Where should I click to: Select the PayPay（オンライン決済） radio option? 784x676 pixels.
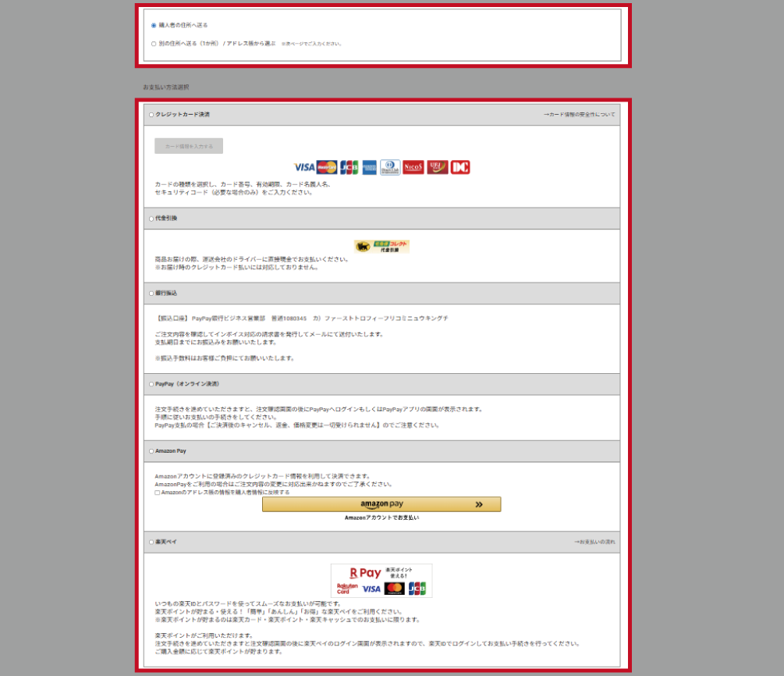tap(151, 384)
